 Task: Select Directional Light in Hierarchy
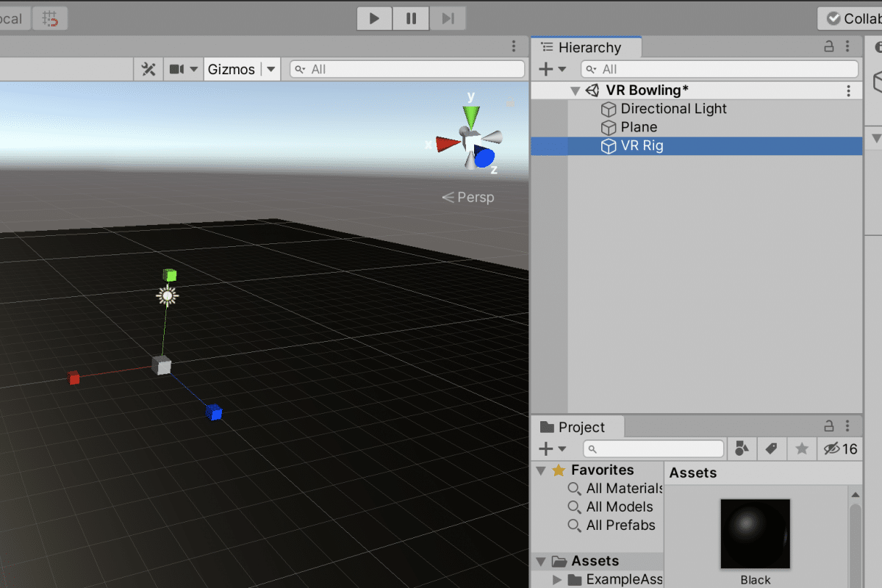pos(673,109)
